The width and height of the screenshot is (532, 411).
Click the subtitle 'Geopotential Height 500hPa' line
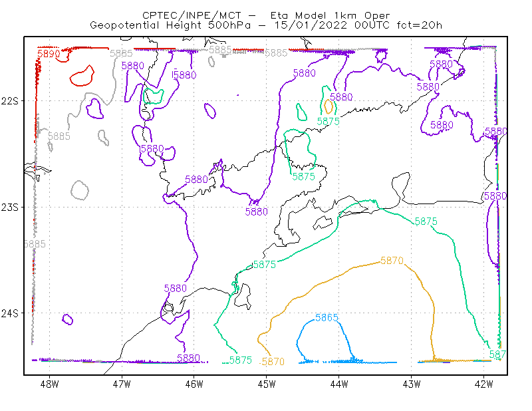coord(266,25)
